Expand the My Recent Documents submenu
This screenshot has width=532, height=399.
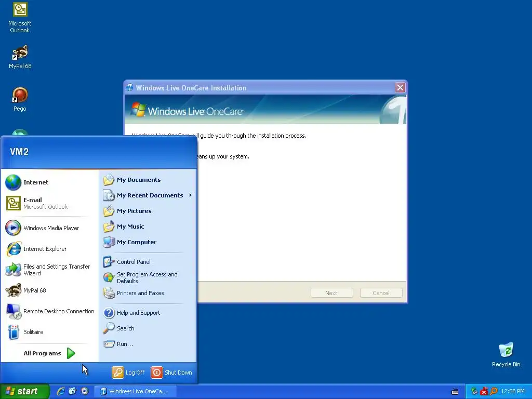pos(148,195)
